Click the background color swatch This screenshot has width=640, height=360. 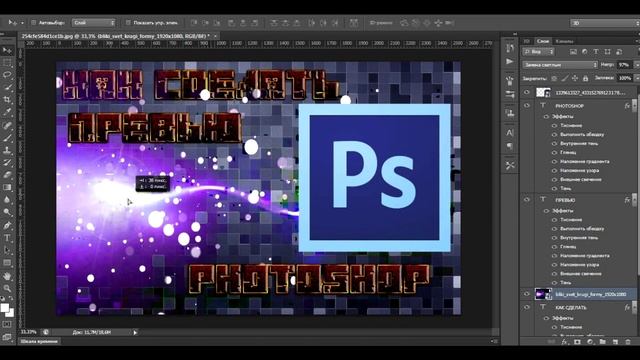coord(10,313)
